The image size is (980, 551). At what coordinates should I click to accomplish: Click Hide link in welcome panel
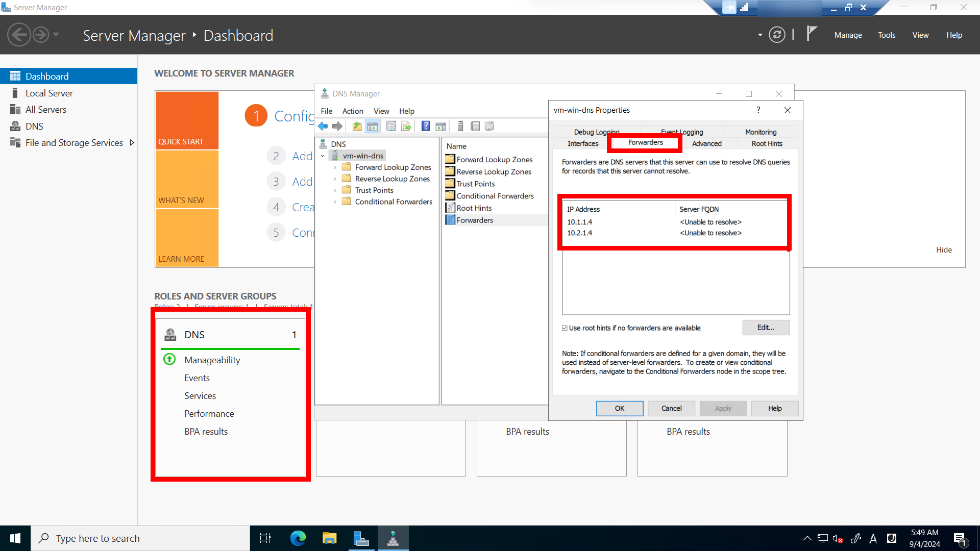(944, 249)
